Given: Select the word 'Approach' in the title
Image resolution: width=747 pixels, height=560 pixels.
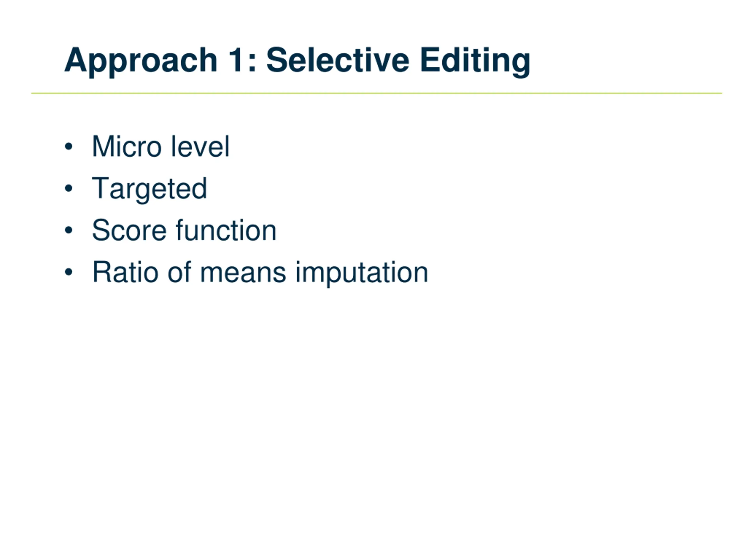Looking at the screenshot, I should tap(140, 62).
